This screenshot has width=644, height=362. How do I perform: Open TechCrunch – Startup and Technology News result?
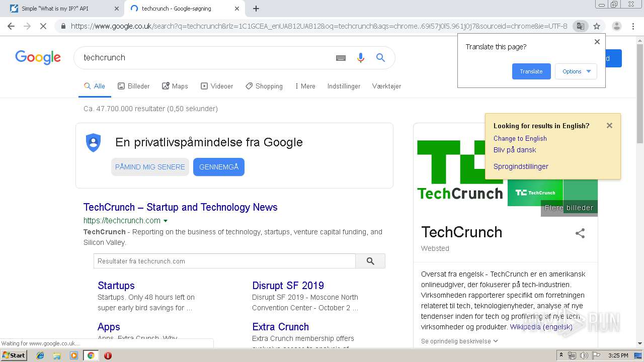[x=181, y=207]
